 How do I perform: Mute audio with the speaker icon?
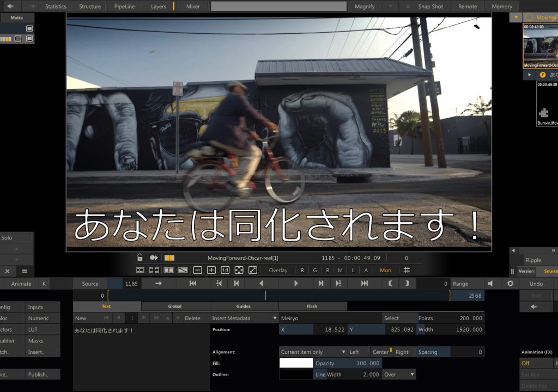pyautogui.click(x=491, y=284)
